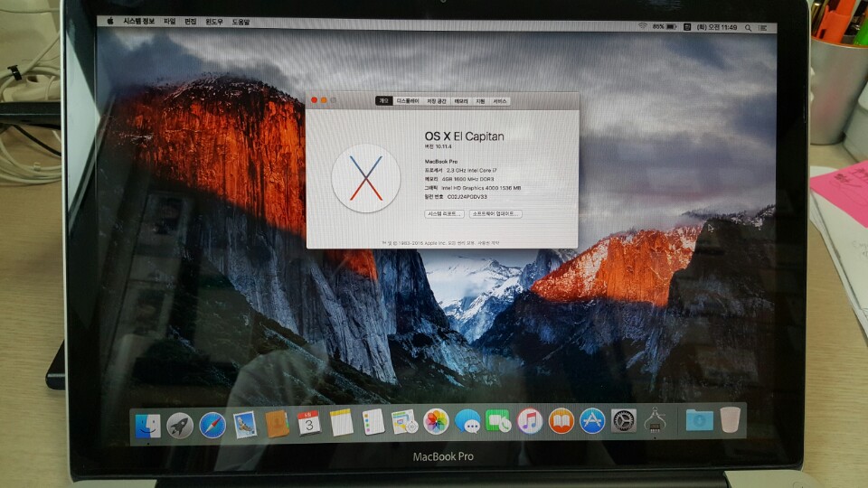Screen dimensions: 868x488
Task: Open the 파일 menu in menu bar
Action: 169,21
